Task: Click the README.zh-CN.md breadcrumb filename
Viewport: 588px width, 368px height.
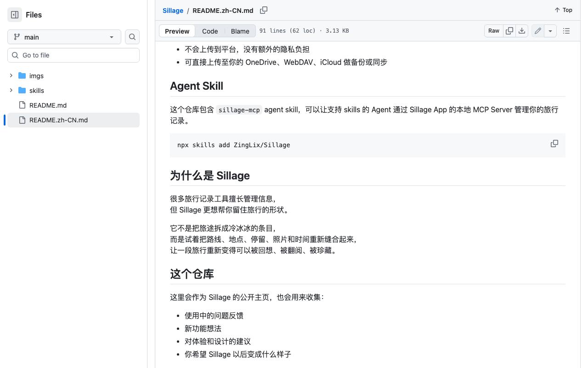Action: (x=223, y=10)
